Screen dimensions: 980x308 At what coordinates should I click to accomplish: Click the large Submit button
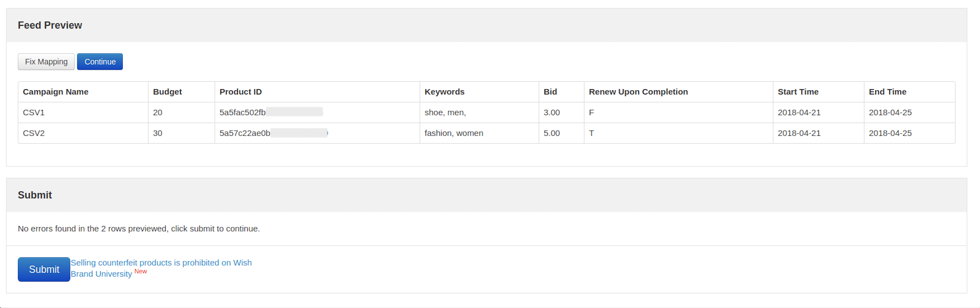click(x=44, y=269)
